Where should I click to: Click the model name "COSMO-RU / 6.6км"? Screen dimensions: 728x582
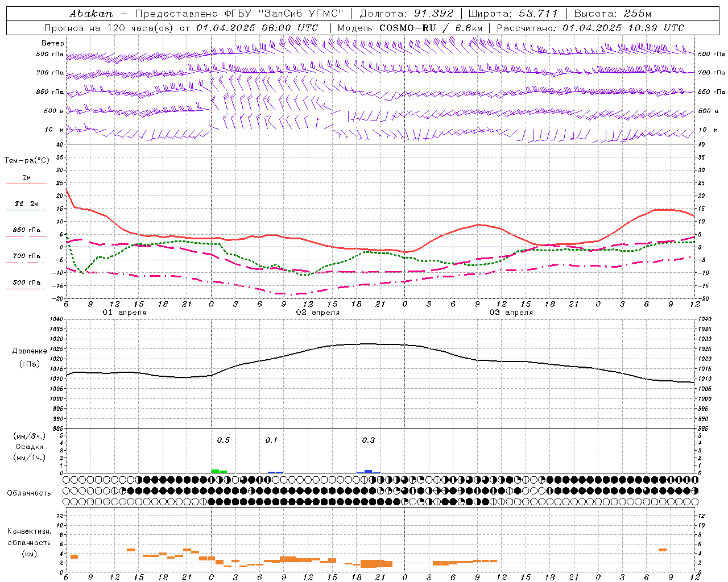point(431,28)
